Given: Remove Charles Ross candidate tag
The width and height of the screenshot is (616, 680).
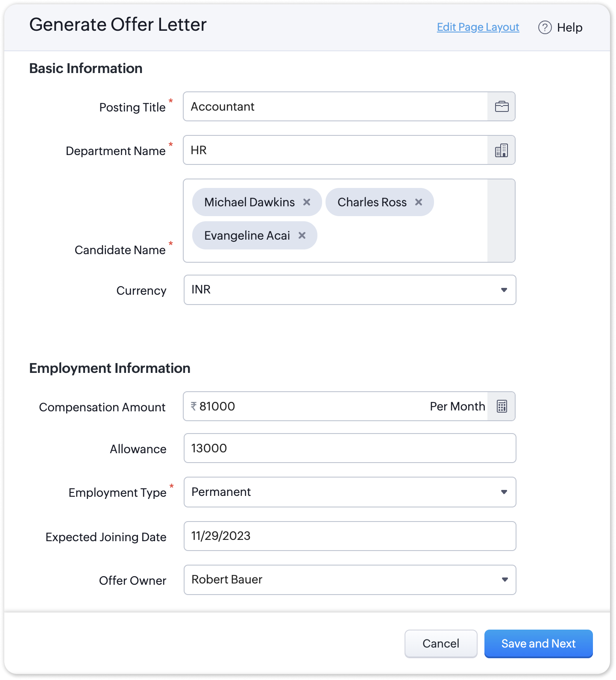Looking at the screenshot, I should pyautogui.click(x=419, y=202).
